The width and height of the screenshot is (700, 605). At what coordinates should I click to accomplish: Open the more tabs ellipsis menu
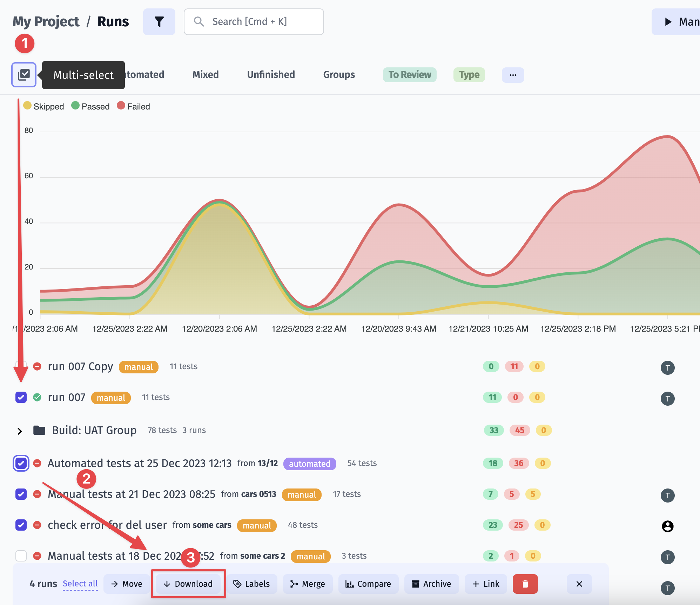[x=513, y=75]
